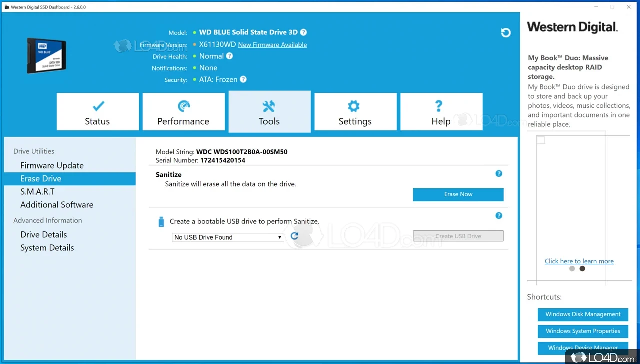Launch Windows Disk Management shortcut

tap(583, 314)
